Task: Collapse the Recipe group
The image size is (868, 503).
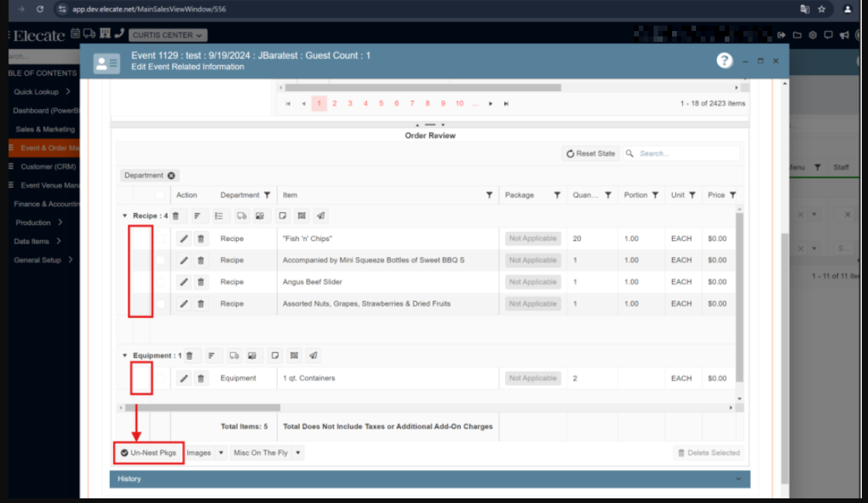Action: 125,216
